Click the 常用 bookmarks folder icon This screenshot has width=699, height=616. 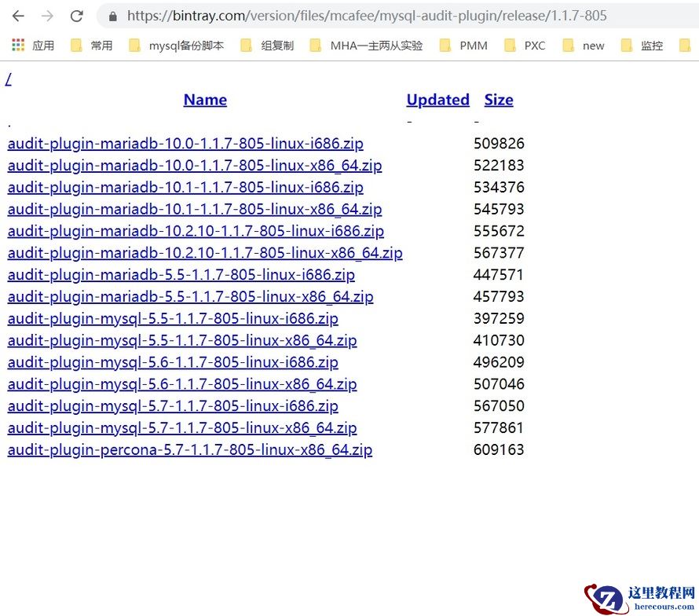[x=75, y=45]
